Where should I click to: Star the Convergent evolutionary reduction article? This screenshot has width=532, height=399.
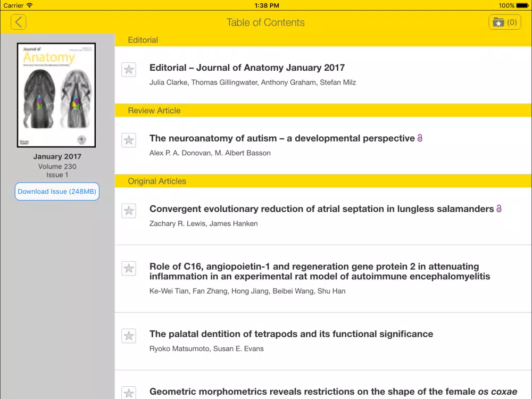(x=129, y=211)
